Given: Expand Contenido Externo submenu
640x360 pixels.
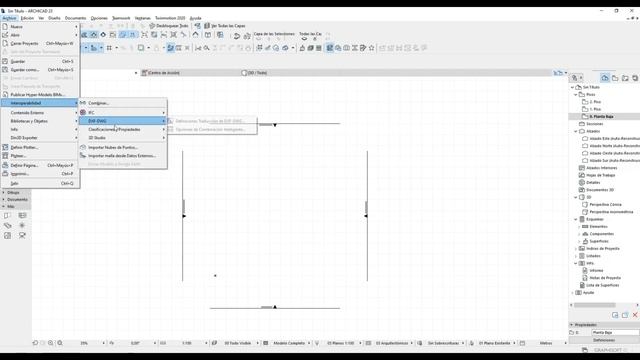Looking at the screenshot, I should click(x=40, y=113).
